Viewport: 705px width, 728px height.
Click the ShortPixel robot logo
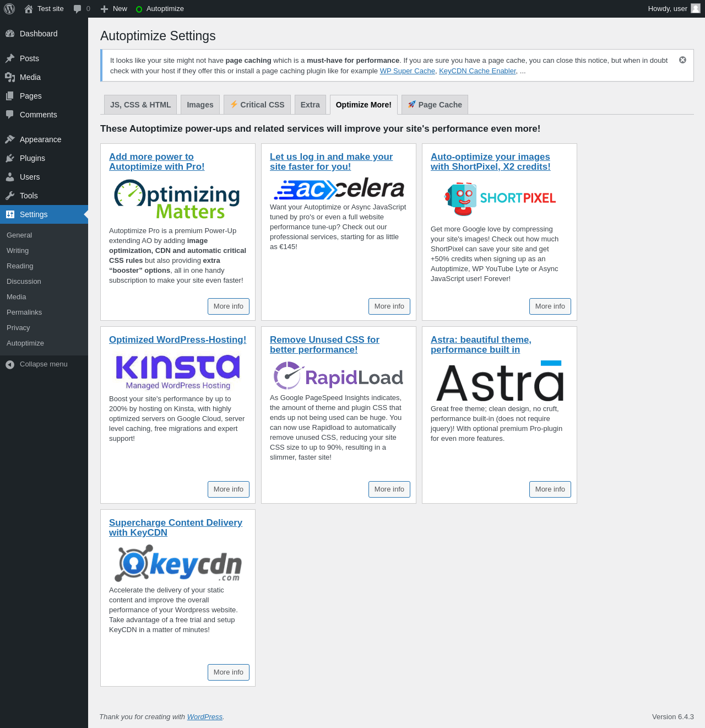pos(500,198)
